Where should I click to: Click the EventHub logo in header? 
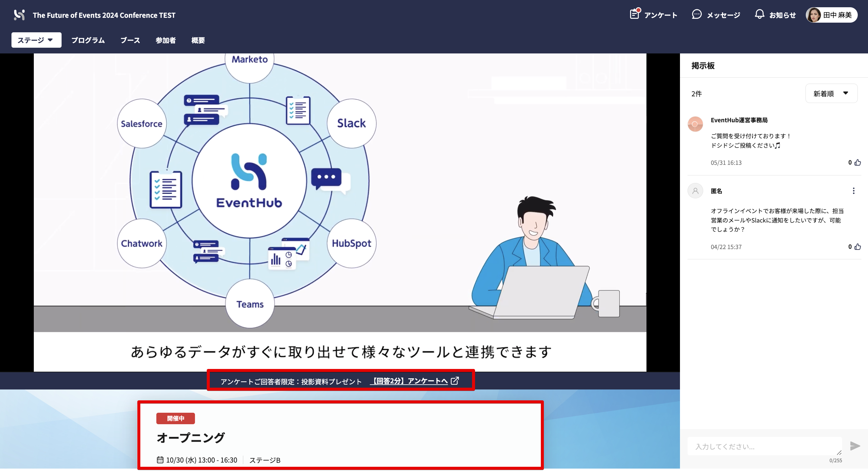click(x=19, y=15)
